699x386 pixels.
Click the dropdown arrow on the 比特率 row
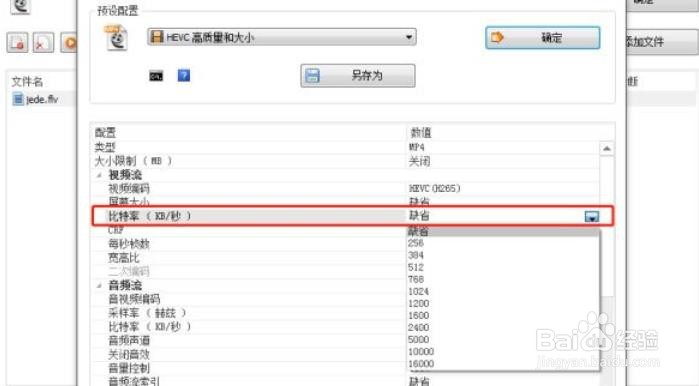pyautogui.click(x=592, y=217)
